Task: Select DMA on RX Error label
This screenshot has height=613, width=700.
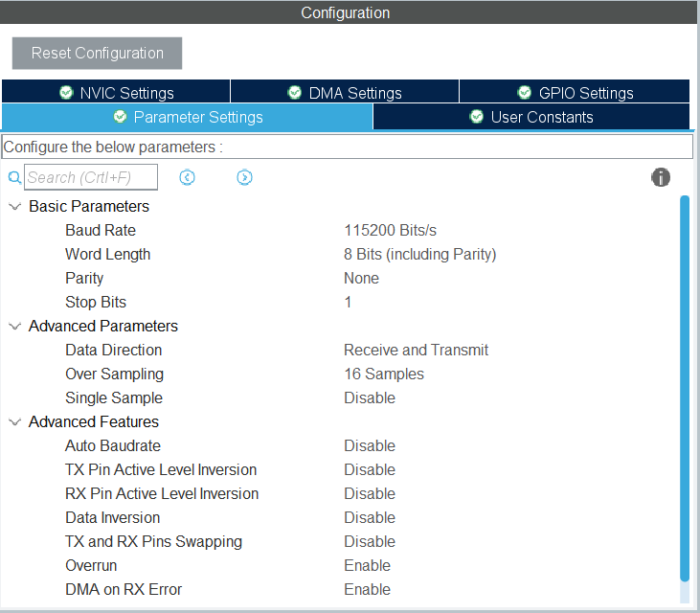Action: pyautogui.click(x=124, y=589)
